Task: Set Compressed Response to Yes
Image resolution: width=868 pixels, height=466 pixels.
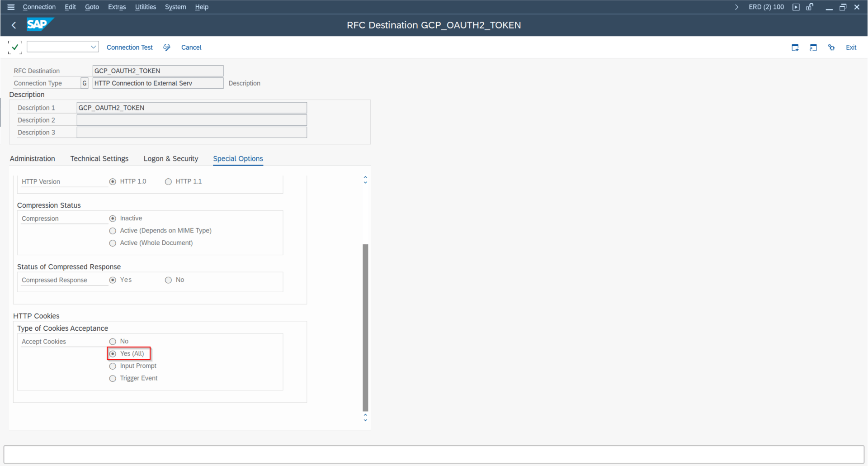Action: pyautogui.click(x=113, y=280)
